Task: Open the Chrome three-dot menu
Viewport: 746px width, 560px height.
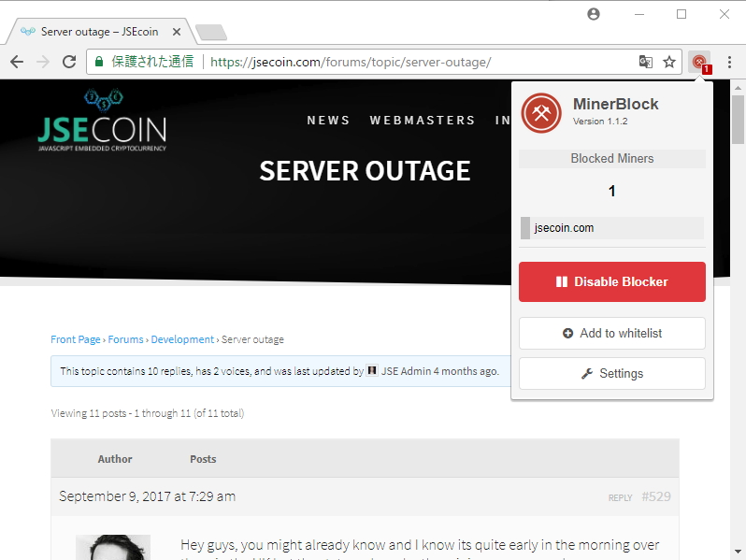Action: coord(729,62)
